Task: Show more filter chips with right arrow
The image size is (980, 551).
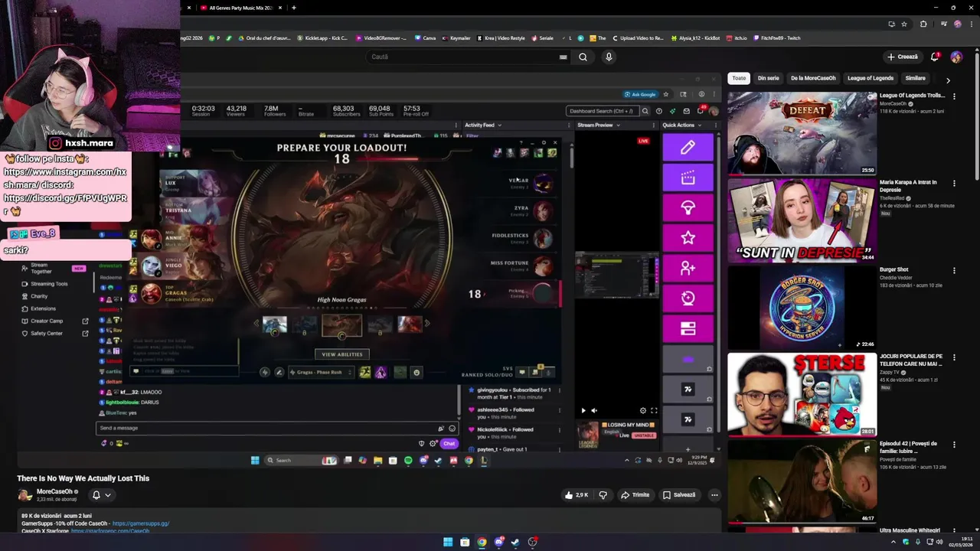Action: [x=948, y=80]
